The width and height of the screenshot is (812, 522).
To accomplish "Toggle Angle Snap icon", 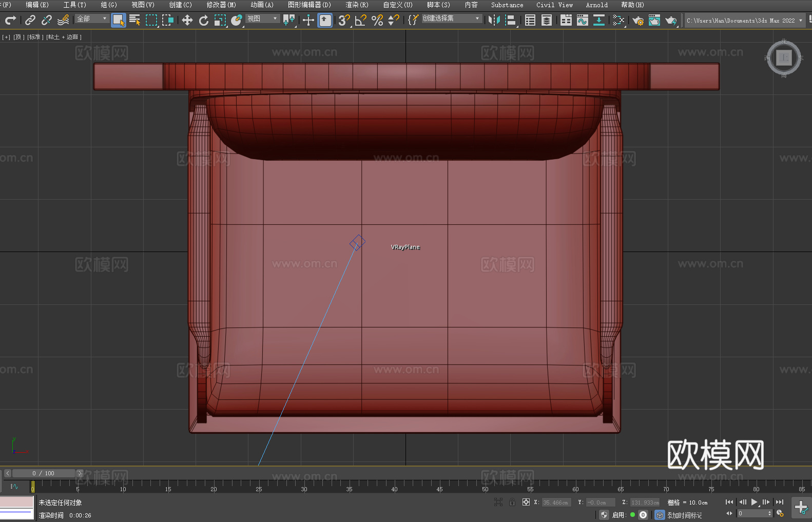I will (361, 20).
